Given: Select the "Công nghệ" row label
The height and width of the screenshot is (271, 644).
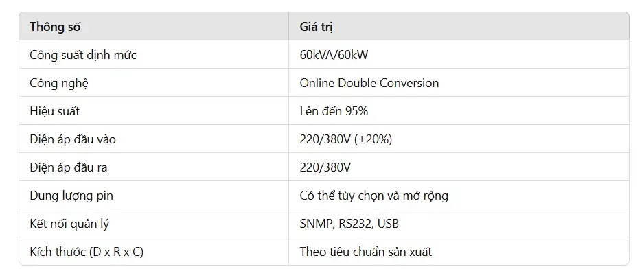Looking at the screenshot, I should 59,83.
